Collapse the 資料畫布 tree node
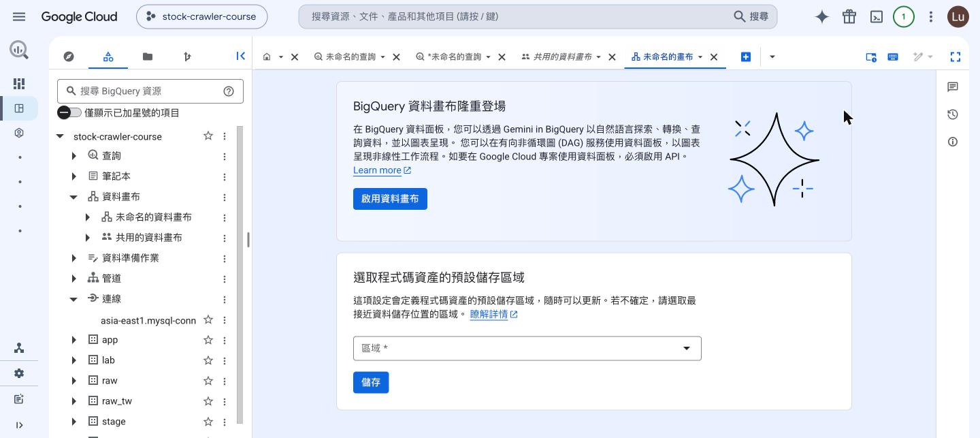Screen dimensions: 980x438 click(73, 197)
